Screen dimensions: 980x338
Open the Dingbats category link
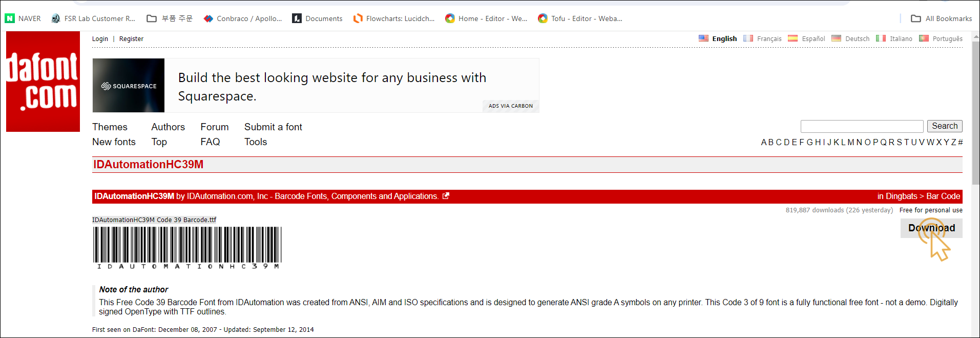coord(901,196)
